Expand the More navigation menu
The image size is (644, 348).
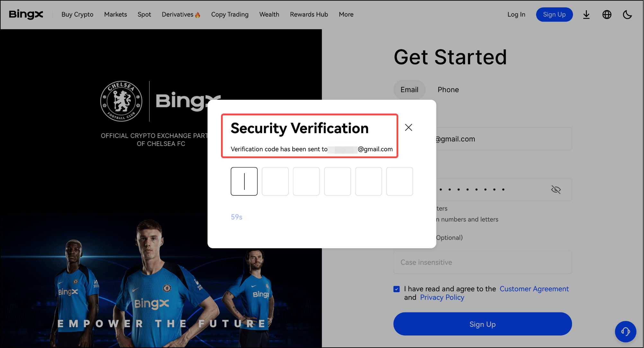tap(346, 14)
